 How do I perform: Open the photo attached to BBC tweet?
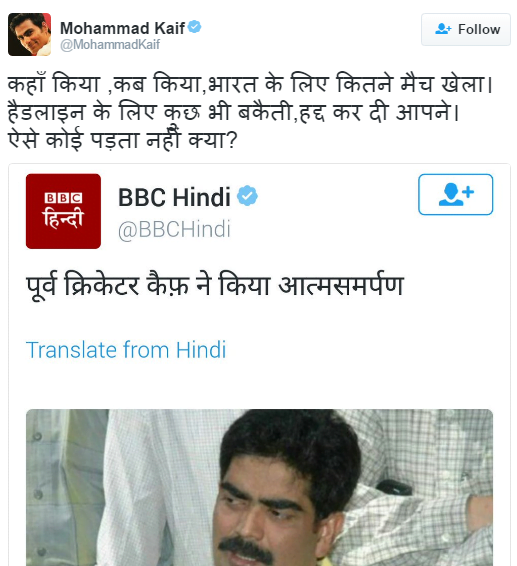point(259,487)
